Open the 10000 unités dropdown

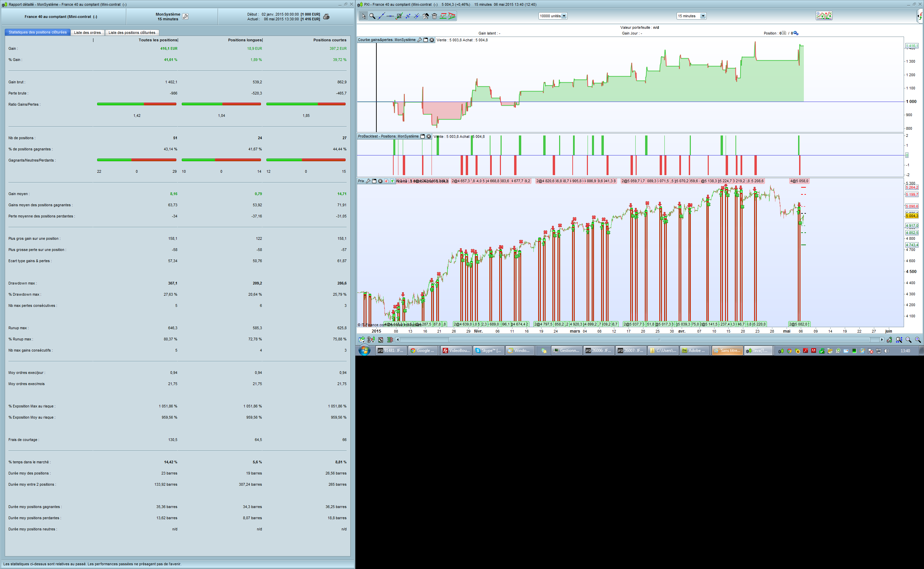pyautogui.click(x=564, y=16)
